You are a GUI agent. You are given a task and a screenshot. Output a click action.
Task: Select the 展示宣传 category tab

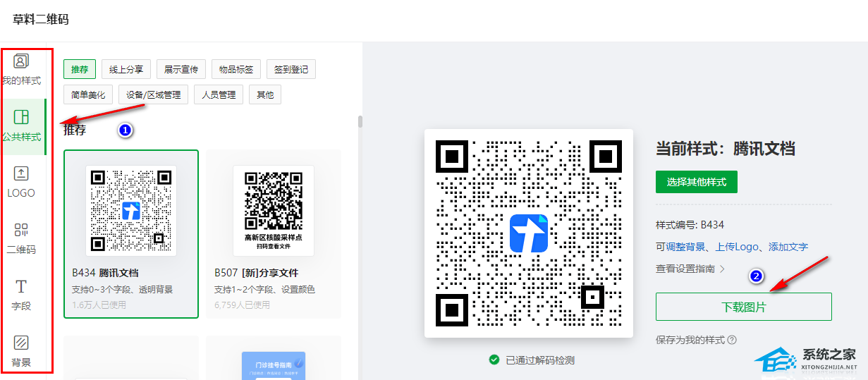point(181,69)
